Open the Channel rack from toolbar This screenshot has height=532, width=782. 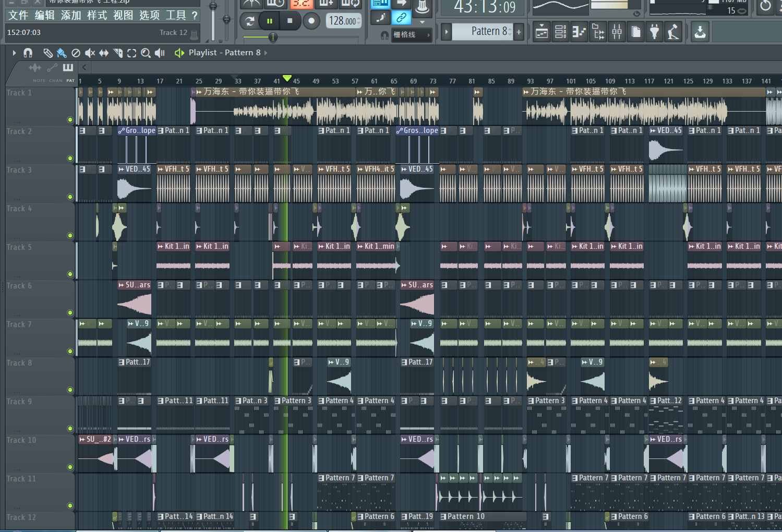pyautogui.click(x=560, y=32)
